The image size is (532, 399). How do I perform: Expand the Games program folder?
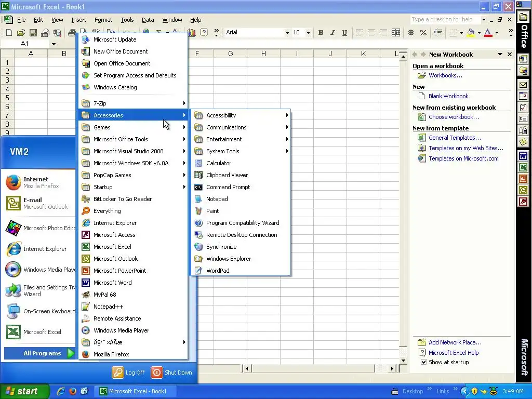tap(134, 127)
